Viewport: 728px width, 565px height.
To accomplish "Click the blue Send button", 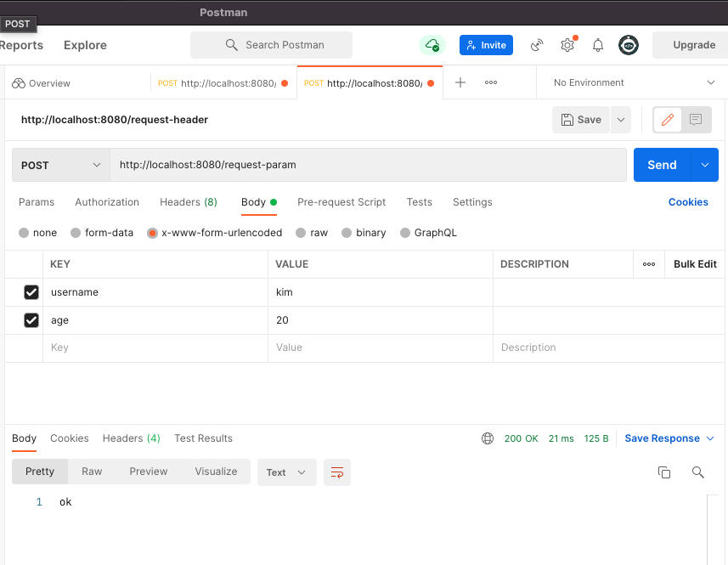I will click(x=662, y=165).
